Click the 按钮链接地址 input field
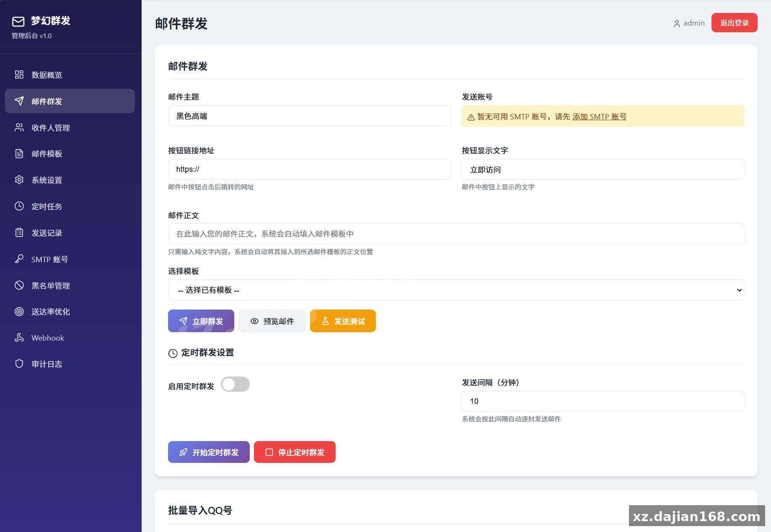Viewport: 771px width, 532px height. click(309, 169)
